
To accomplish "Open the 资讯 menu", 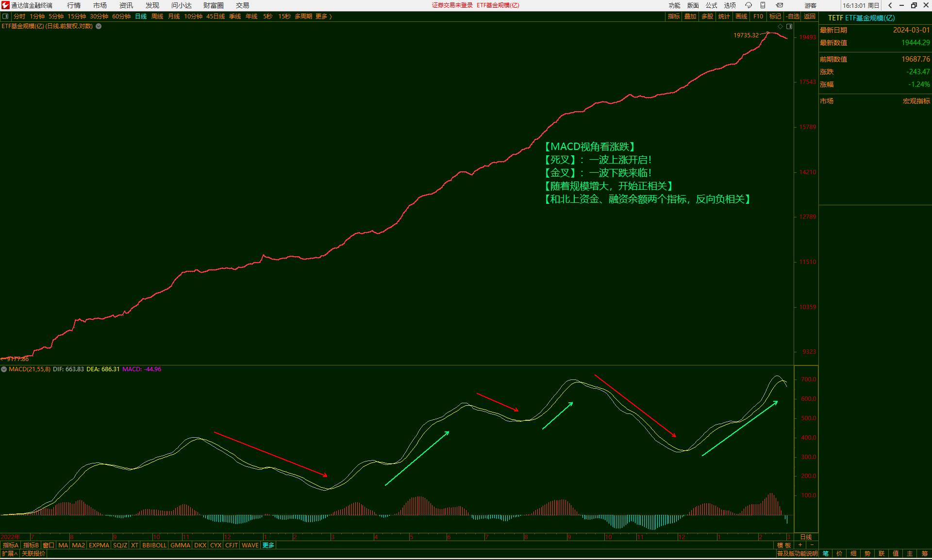I will [x=126, y=5].
